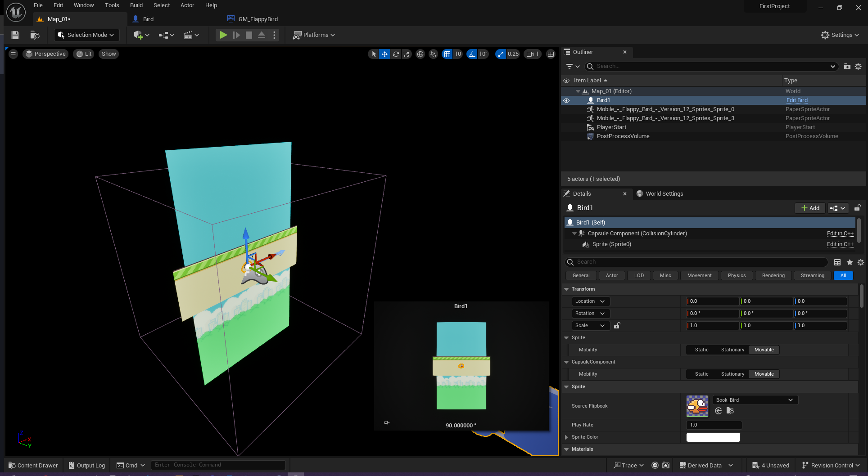This screenshot has width=868, height=476.
Task: Add a new folder in Outliner
Action: click(x=847, y=67)
